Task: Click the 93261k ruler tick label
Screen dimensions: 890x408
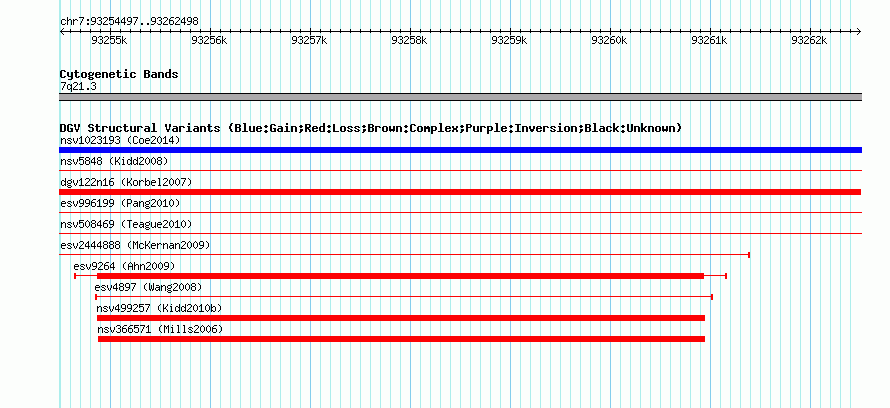Action: tap(710, 40)
